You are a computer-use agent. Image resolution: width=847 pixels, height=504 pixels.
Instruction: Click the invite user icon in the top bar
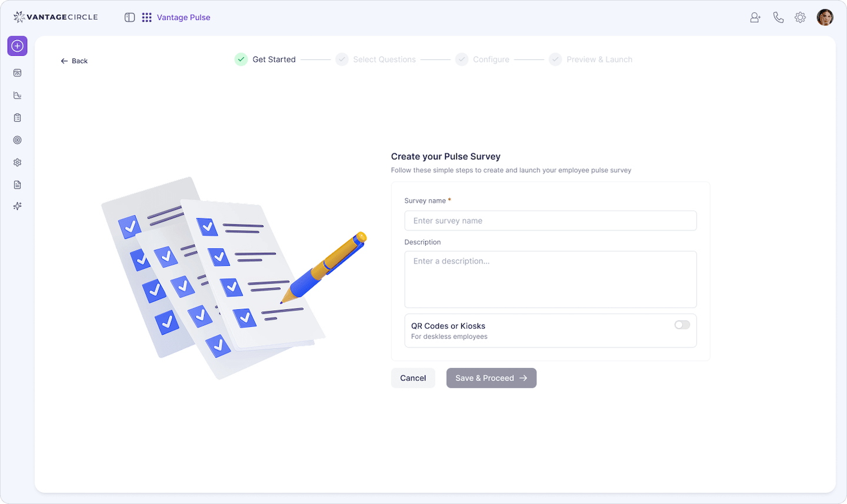click(x=755, y=17)
